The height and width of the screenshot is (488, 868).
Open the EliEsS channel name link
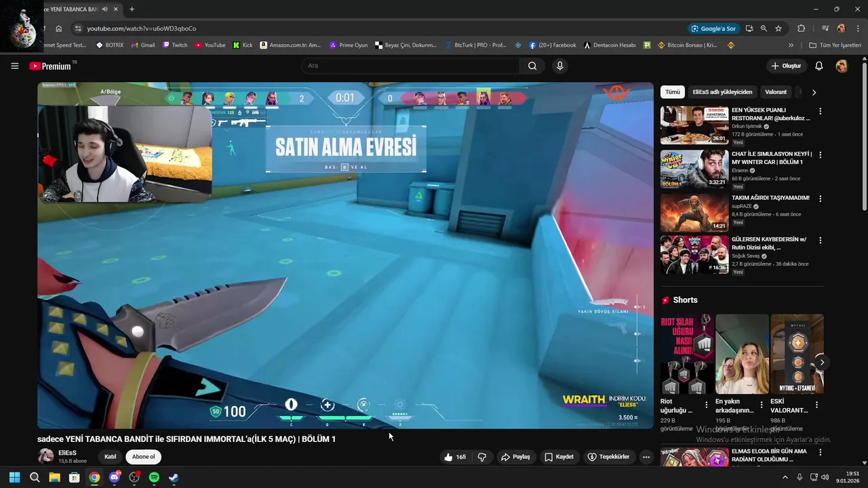[x=68, y=453]
